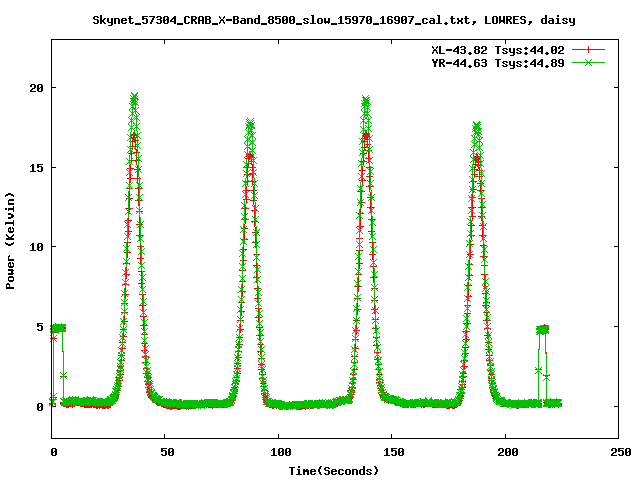Click the top of the first peak

134,98
